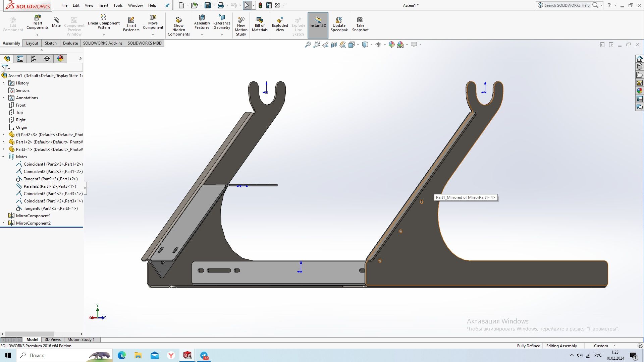
Task: Switch to the Layout tab
Action: point(32,43)
